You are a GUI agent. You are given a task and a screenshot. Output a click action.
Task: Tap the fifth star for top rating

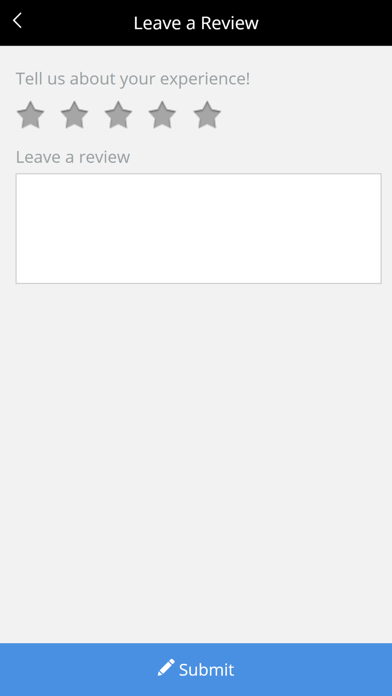207,115
